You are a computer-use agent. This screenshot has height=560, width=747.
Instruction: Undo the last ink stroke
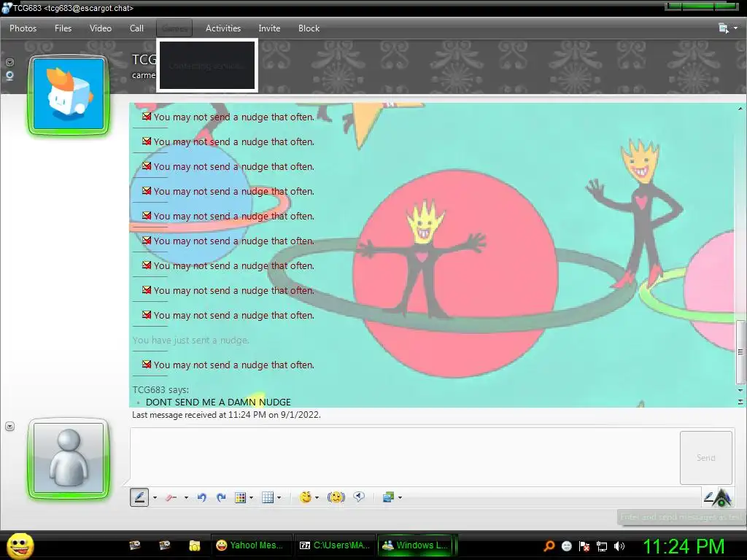202,497
